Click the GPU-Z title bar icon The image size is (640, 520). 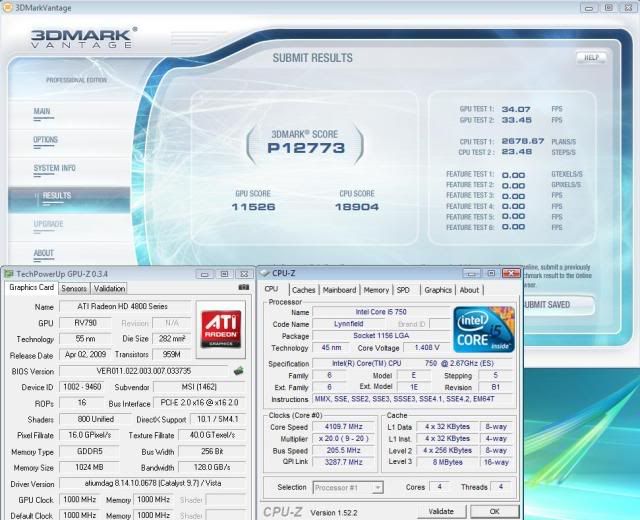[x=8, y=273]
